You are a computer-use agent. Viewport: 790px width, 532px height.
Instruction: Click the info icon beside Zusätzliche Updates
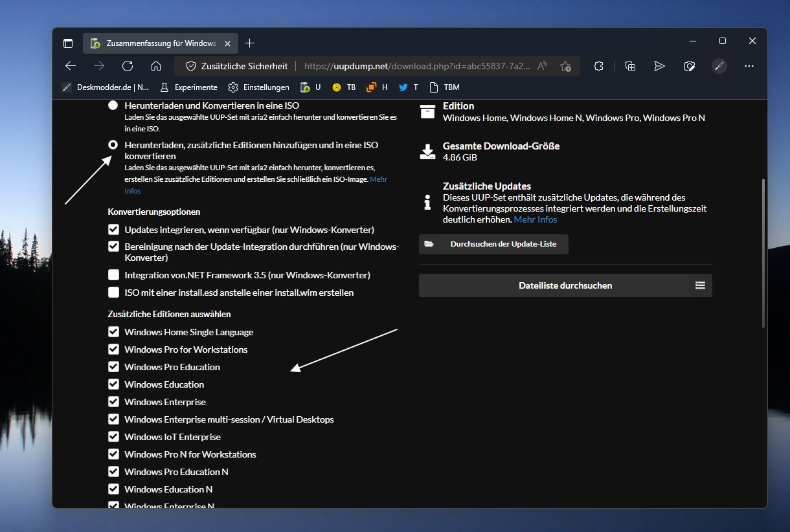pyautogui.click(x=427, y=203)
